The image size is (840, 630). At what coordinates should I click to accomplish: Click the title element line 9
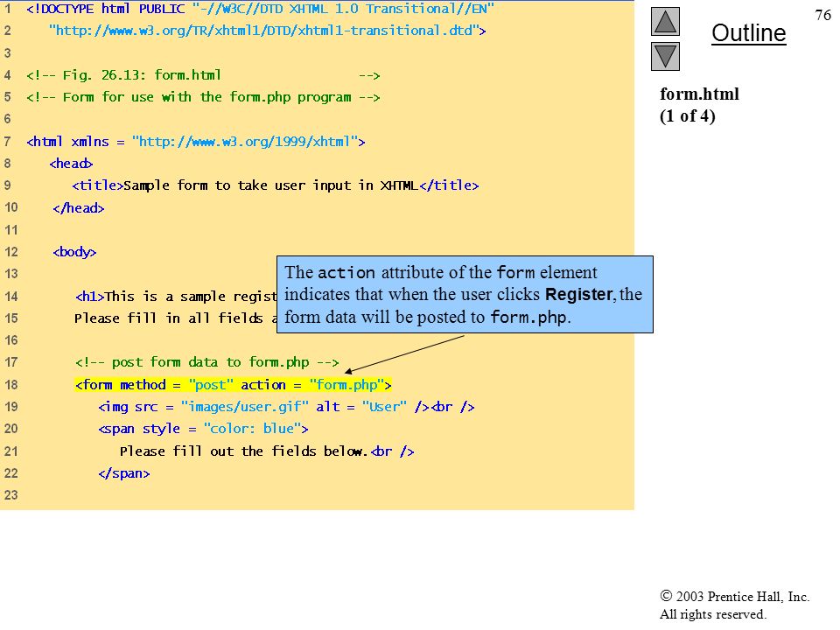pos(276,185)
